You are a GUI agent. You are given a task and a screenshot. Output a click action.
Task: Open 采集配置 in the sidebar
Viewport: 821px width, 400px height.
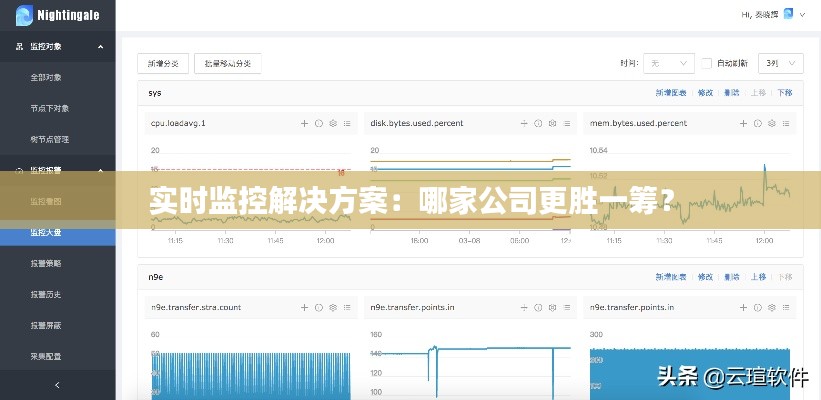tap(46, 356)
